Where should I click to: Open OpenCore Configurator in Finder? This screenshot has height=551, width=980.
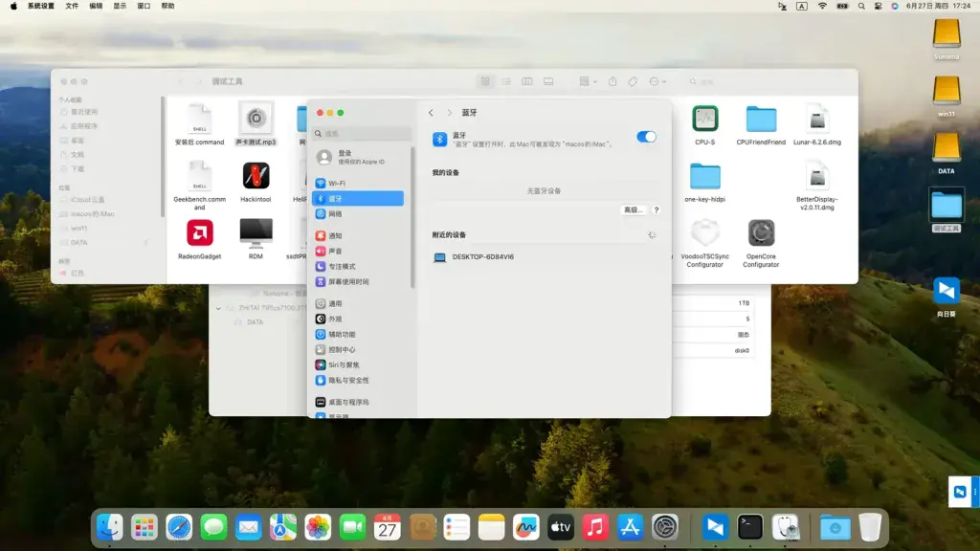click(761, 243)
